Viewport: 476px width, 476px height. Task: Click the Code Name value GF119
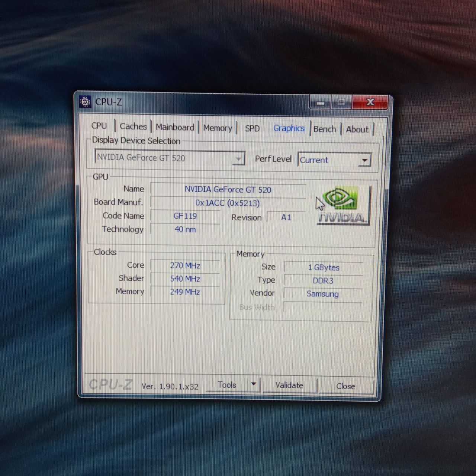click(185, 216)
